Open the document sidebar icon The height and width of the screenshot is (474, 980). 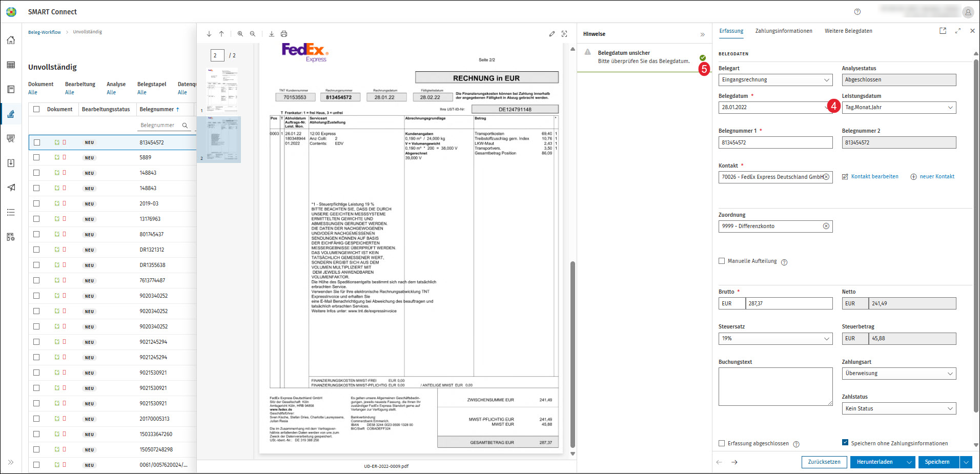pos(11,89)
